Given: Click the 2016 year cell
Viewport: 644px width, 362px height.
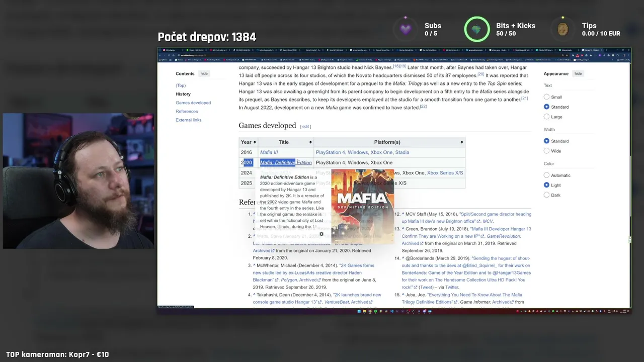Looking at the screenshot, I should 246,152.
